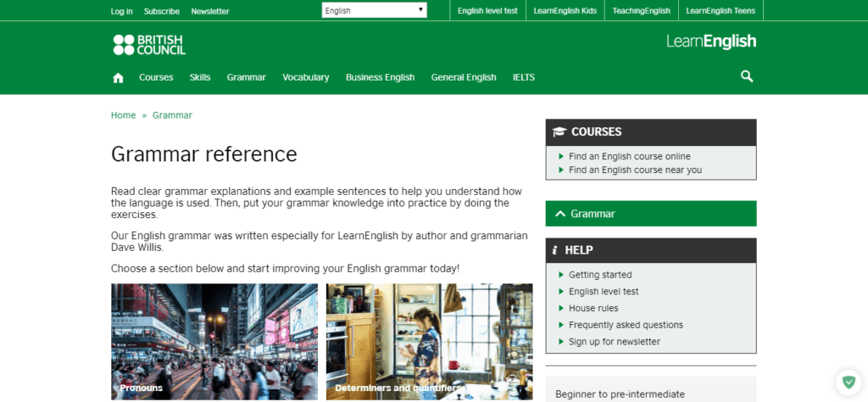868x402 pixels.
Task: Click the graduation cap icon in Courses header
Action: pos(559,131)
